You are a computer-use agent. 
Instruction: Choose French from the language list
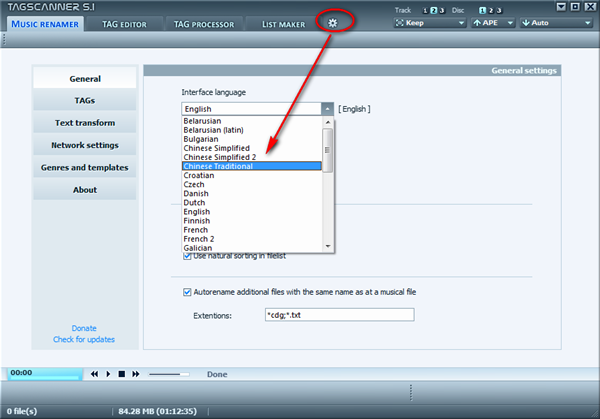[x=252, y=230]
